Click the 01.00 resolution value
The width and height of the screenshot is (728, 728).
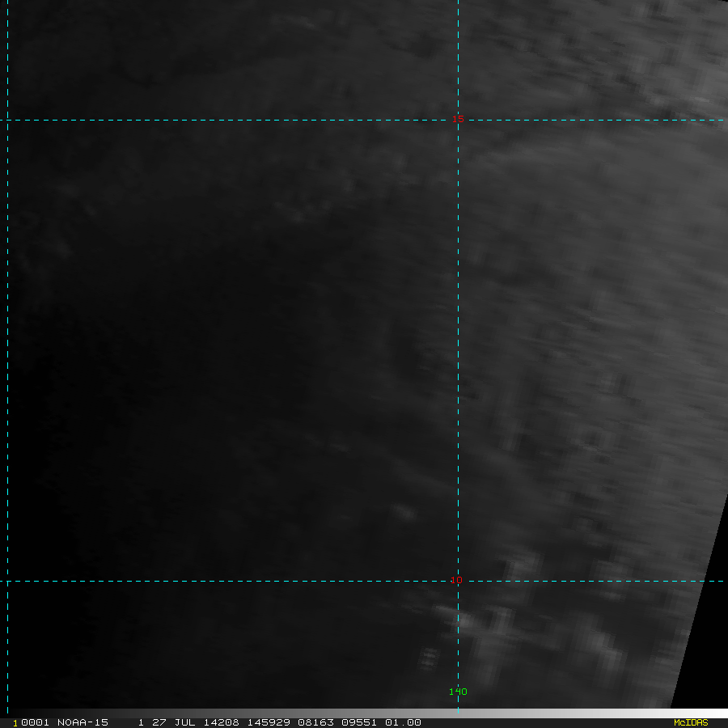click(403, 722)
